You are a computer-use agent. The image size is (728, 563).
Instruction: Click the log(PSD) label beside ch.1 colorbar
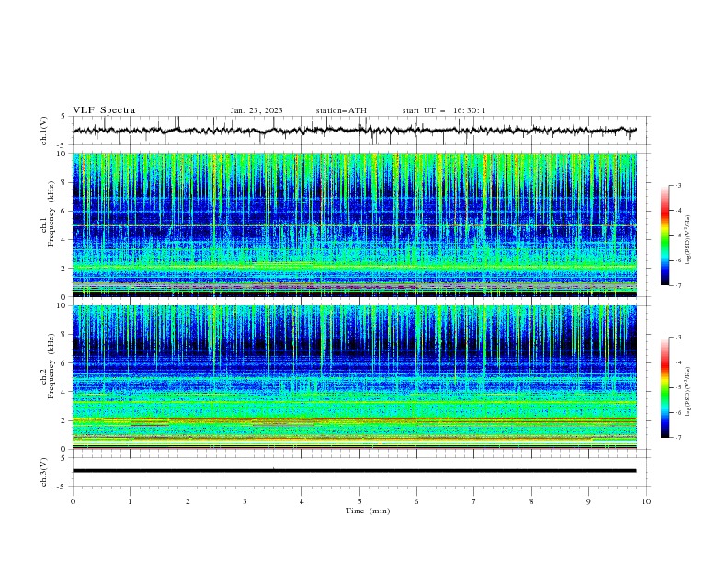(688, 240)
